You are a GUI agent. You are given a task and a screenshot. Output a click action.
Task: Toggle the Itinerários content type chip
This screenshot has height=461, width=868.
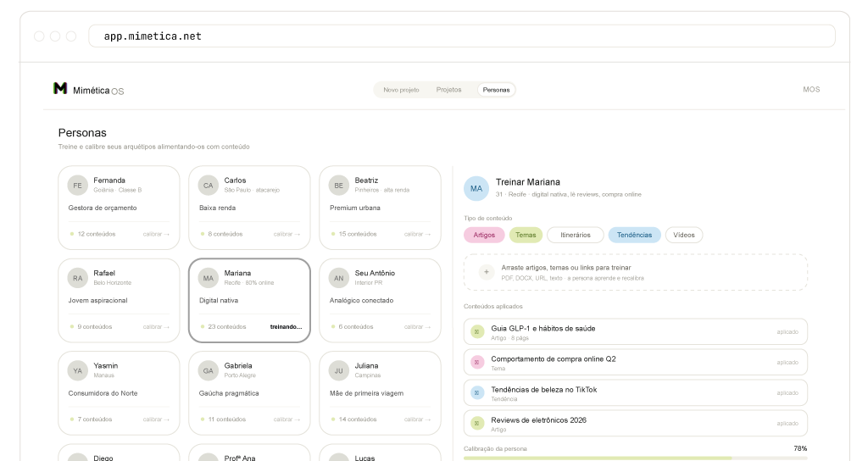point(576,235)
